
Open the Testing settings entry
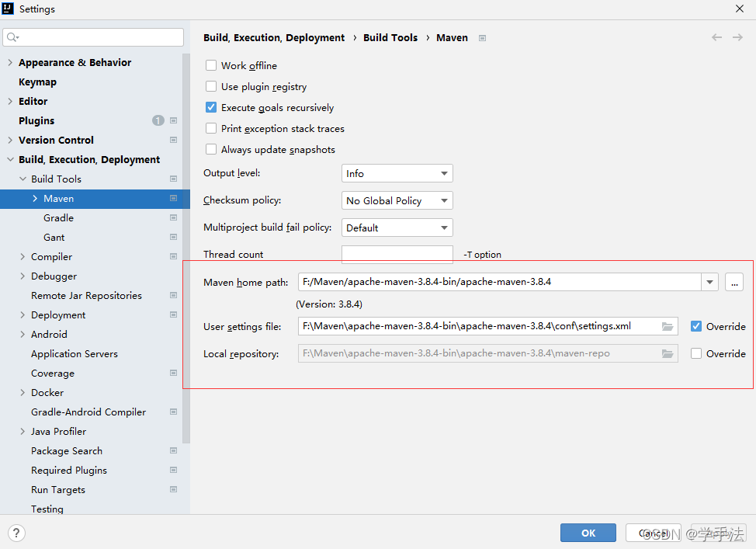(47, 509)
